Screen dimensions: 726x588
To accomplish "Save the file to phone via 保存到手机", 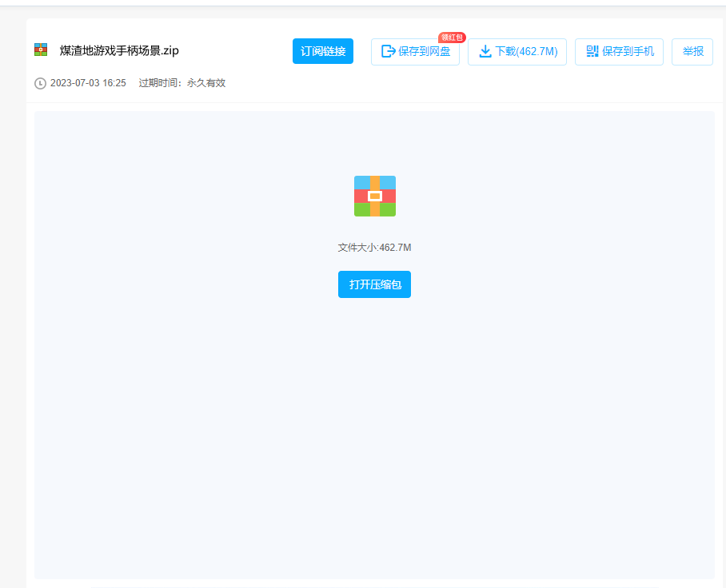I will tap(619, 50).
